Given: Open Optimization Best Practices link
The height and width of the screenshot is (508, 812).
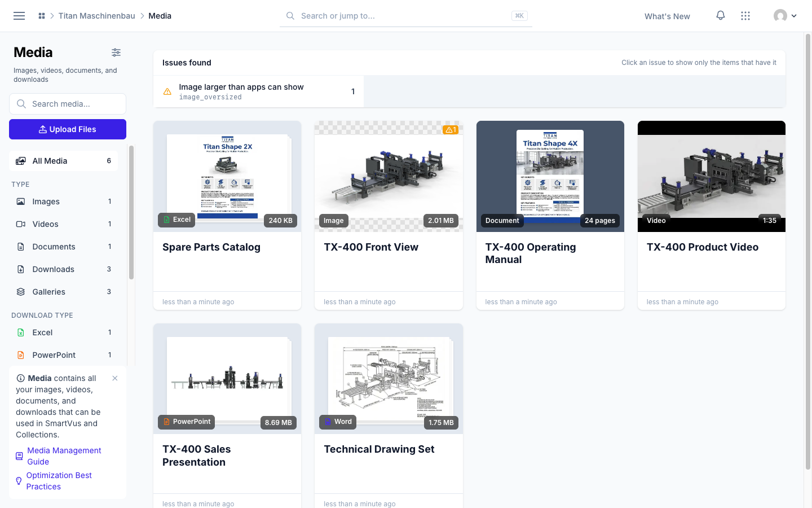Looking at the screenshot, I should tap(59, 481).
